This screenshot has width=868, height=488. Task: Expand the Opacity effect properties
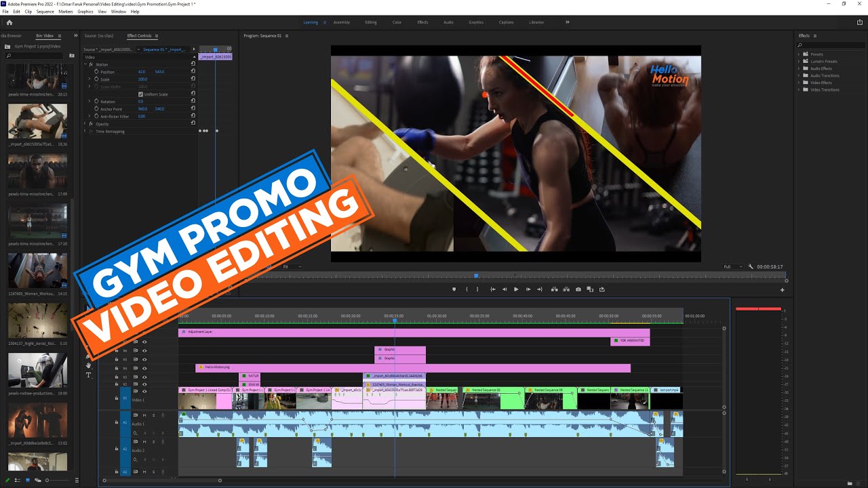pyautogui.click(x=85, y=124)
